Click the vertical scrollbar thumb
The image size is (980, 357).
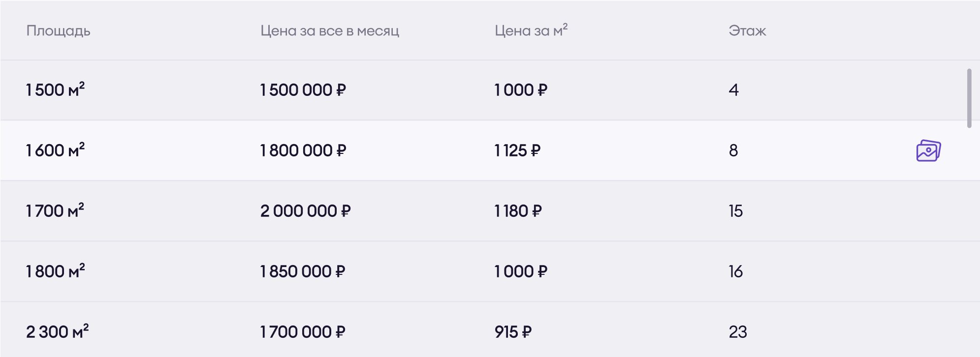(x=969, y=98)
